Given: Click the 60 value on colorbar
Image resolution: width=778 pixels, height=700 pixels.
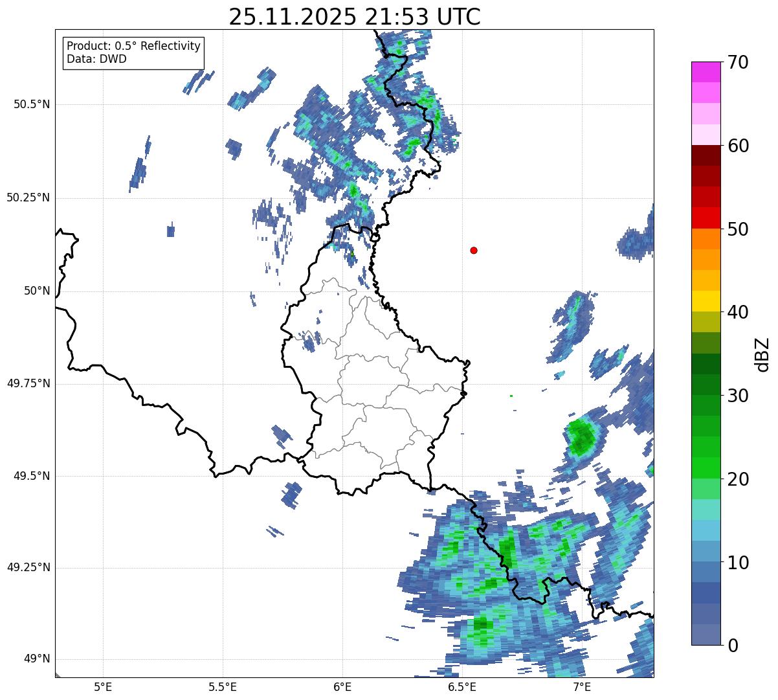Looking at the screenshot, I should (x=739, y=146).
